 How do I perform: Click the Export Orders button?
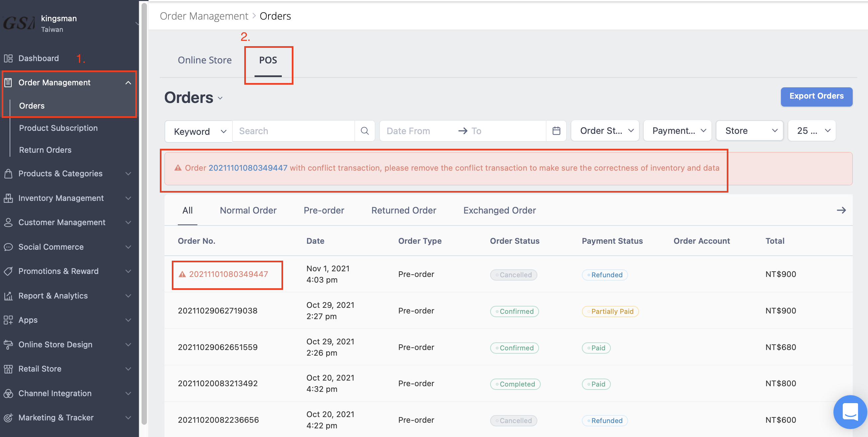816,96
